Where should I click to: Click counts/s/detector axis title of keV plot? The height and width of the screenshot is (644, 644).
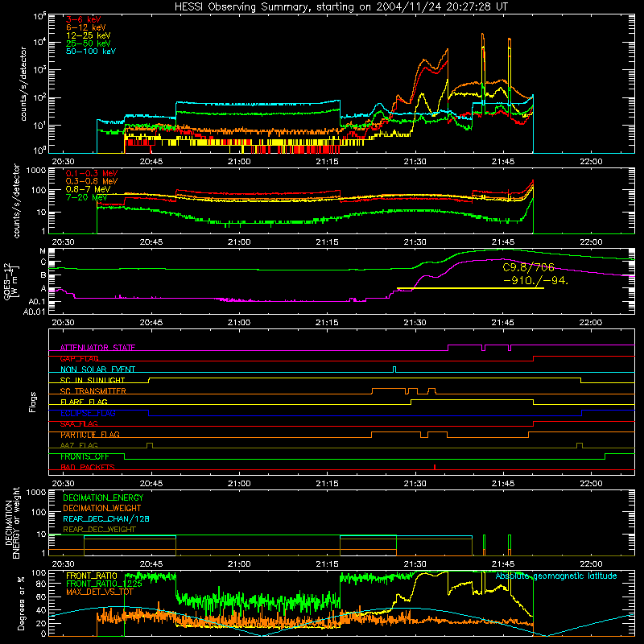coord(23,84)
